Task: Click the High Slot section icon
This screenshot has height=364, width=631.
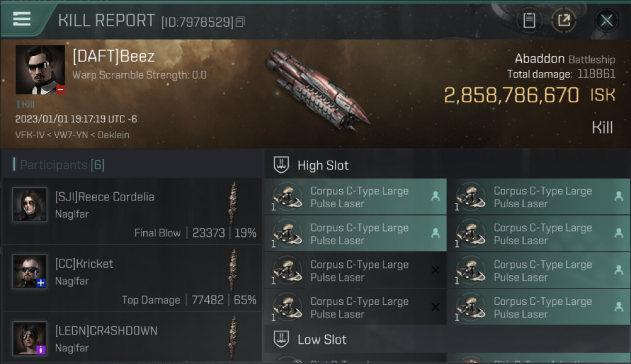Action: 282,165
